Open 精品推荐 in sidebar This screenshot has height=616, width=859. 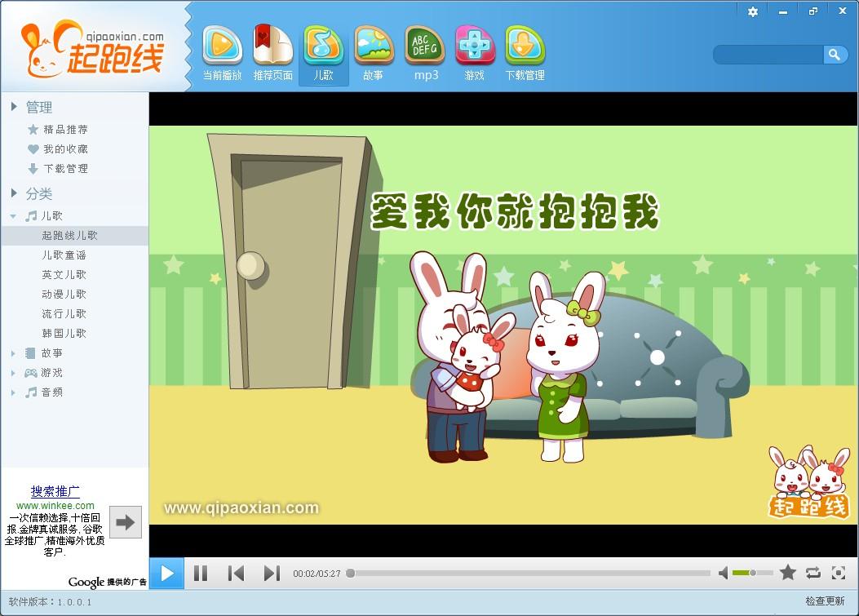click(65, 130)
